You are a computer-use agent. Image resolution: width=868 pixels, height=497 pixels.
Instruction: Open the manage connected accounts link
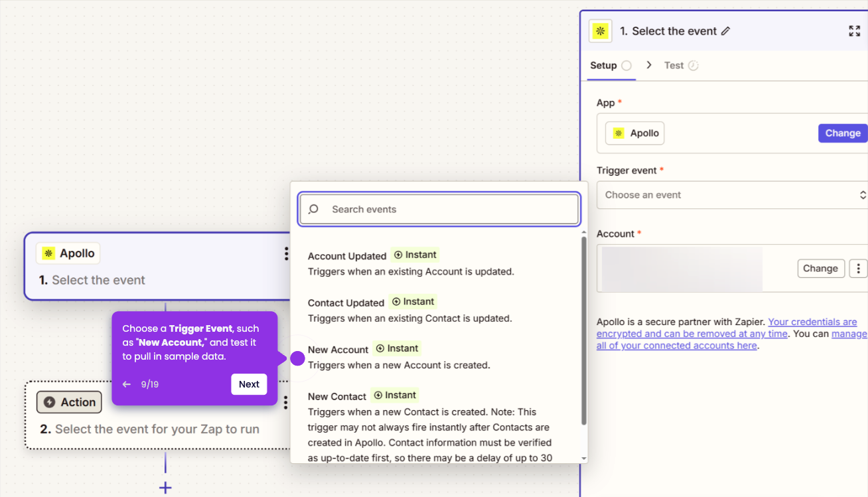732,340
